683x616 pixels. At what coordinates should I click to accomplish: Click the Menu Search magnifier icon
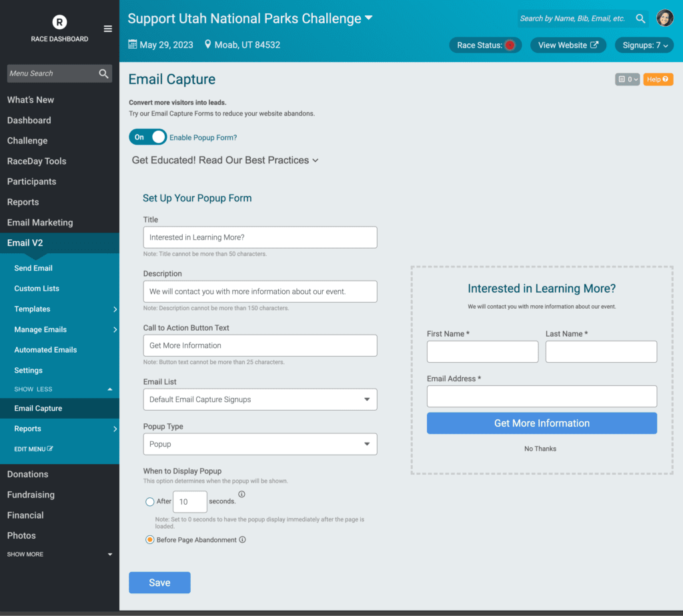(x=103, y=73)
